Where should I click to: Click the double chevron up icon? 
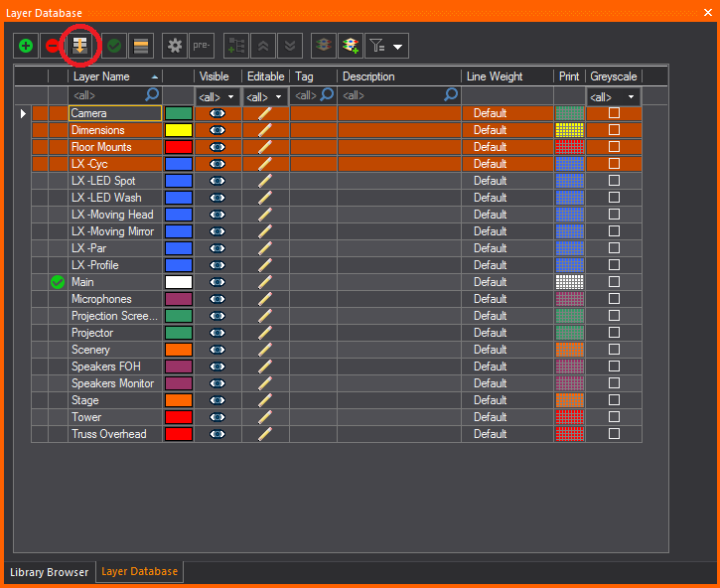(x=263, y=46)
